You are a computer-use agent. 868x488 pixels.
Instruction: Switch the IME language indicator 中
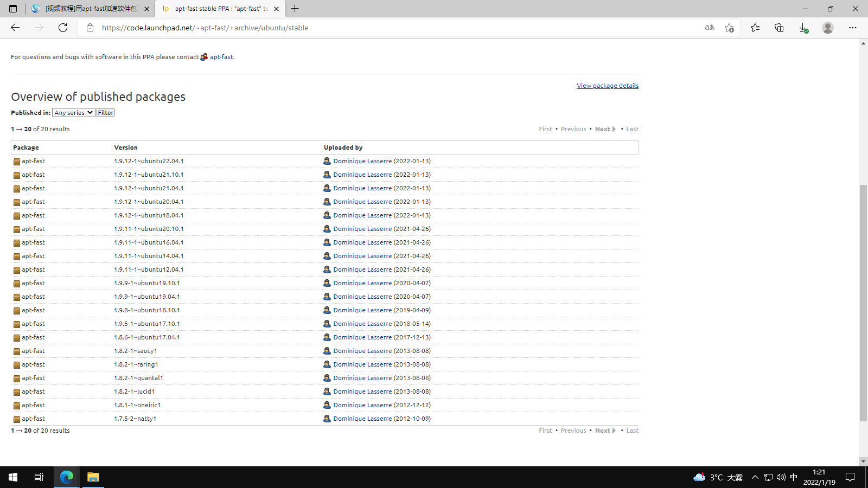794,477
